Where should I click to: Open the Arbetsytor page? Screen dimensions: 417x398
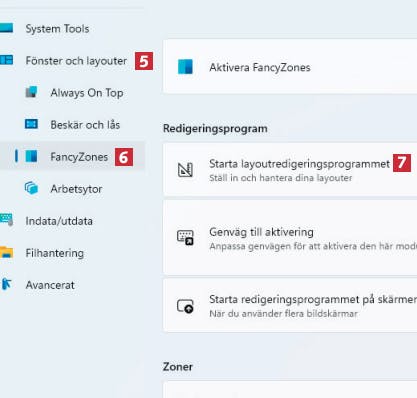(76, 189)
